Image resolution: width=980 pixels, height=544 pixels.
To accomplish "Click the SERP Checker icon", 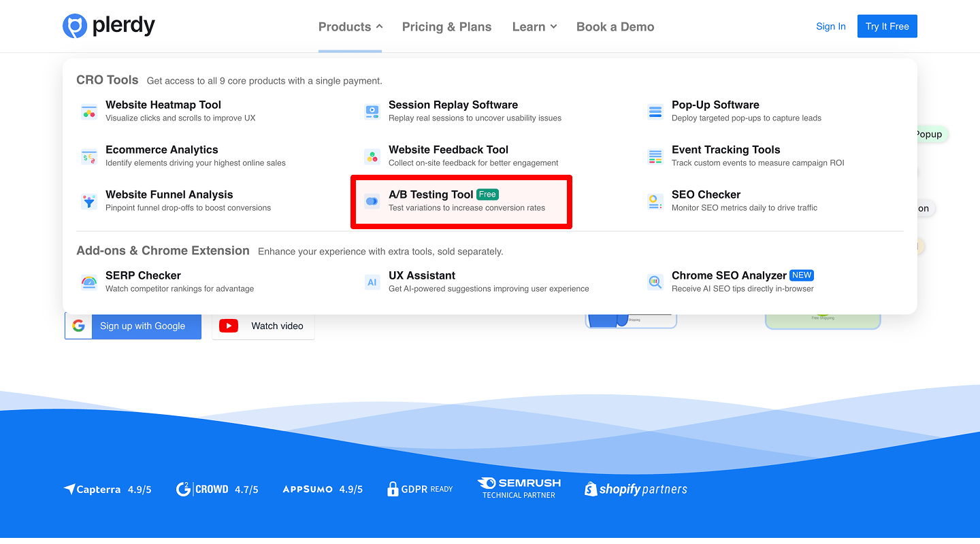I will pyautogui.click(x=88, y=282).
